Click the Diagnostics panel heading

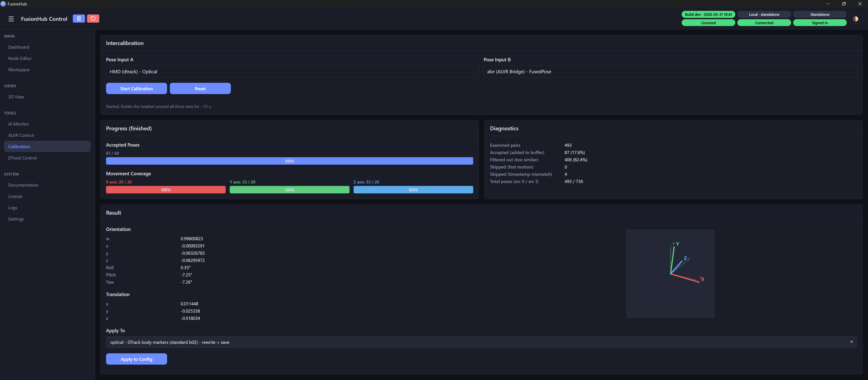tap(504, 128)
